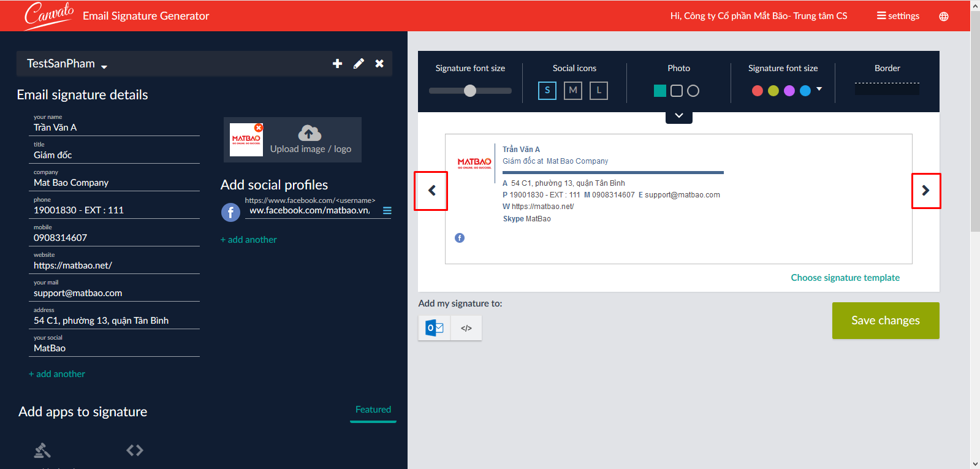
Task: Click the gavel app icon
Action: (x=42, y=451)
